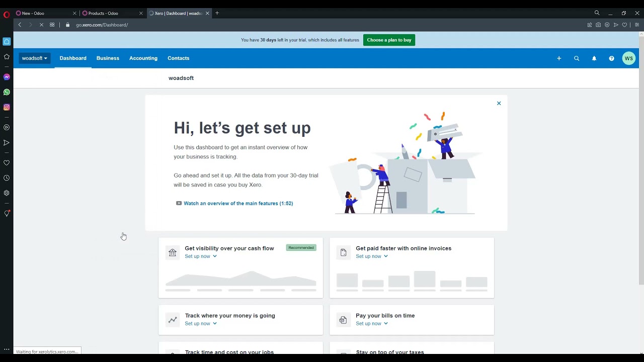This screenshot has height=362, width=644.
Task: Click the invoice document icon on online invoices card
Action: (343, 252)
